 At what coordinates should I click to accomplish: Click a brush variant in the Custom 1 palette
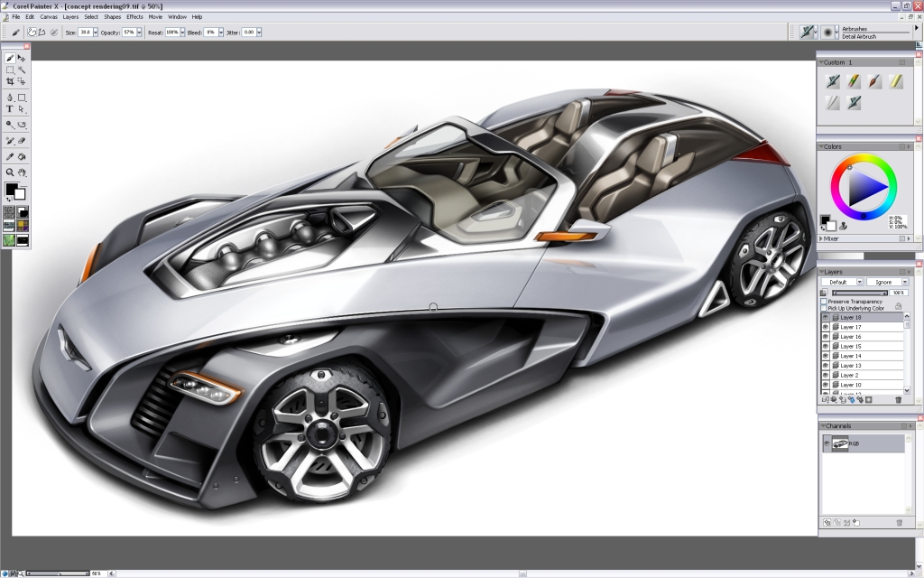click(835, 80)
